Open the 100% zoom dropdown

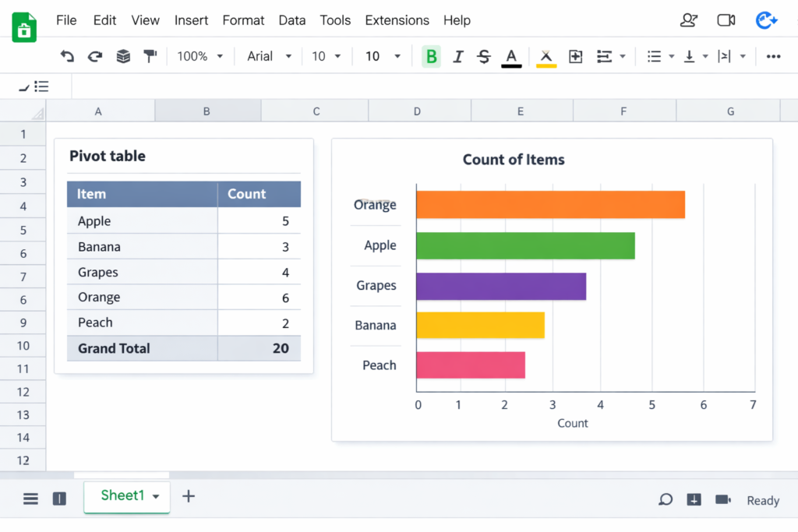click(x=199, y=56)
